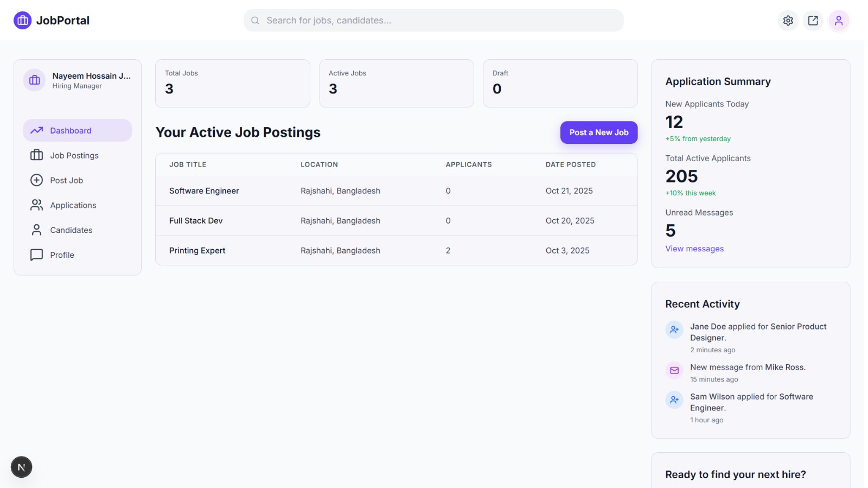Navigate to the Candidates menu item
Image resolution: width=868 pixels, height=488 pixels.
click(x=78, y=230)
